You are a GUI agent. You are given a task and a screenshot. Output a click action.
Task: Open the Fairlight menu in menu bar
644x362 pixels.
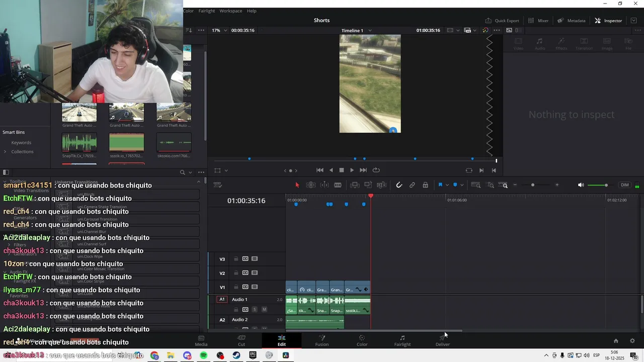coord(207,11)
